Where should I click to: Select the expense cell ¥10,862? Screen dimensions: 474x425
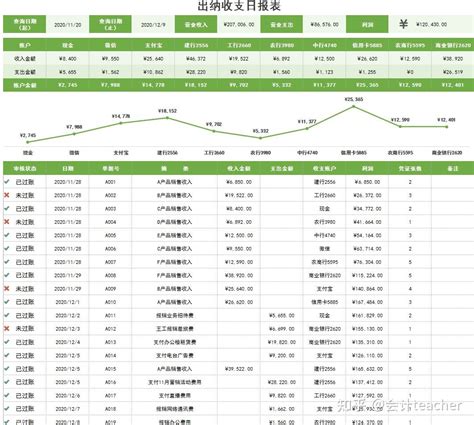click(153, 72)
